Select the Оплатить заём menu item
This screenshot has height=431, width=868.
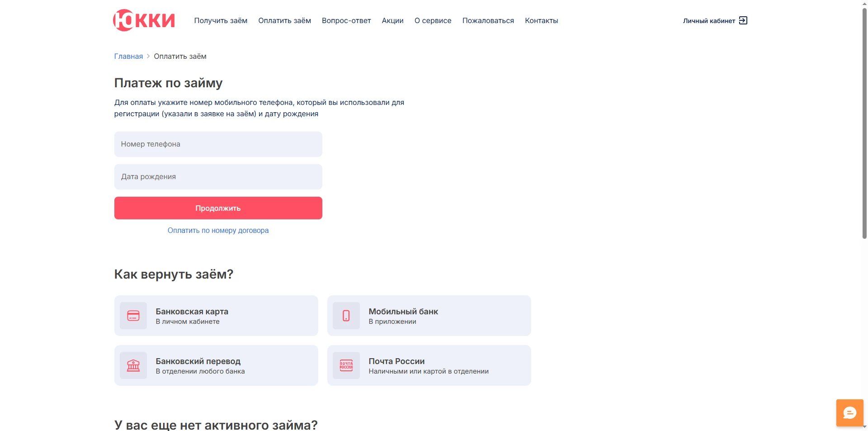(x=284, y=21)
